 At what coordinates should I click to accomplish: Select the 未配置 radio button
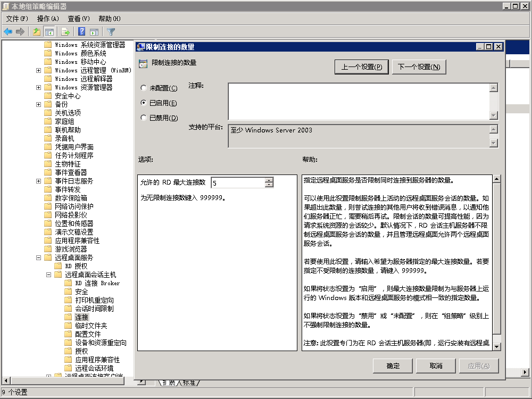[x=143, y=88]
